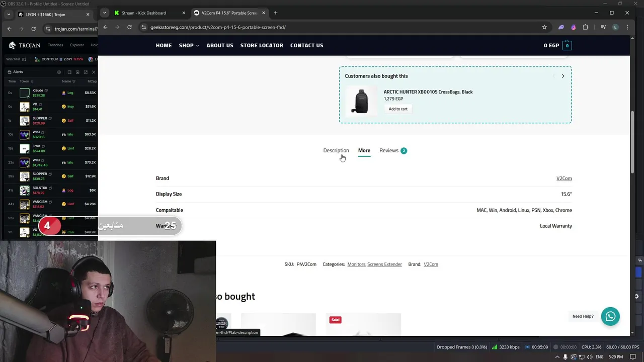
Task: Reload the Trojan page in the back window
Action: [33, 29]
